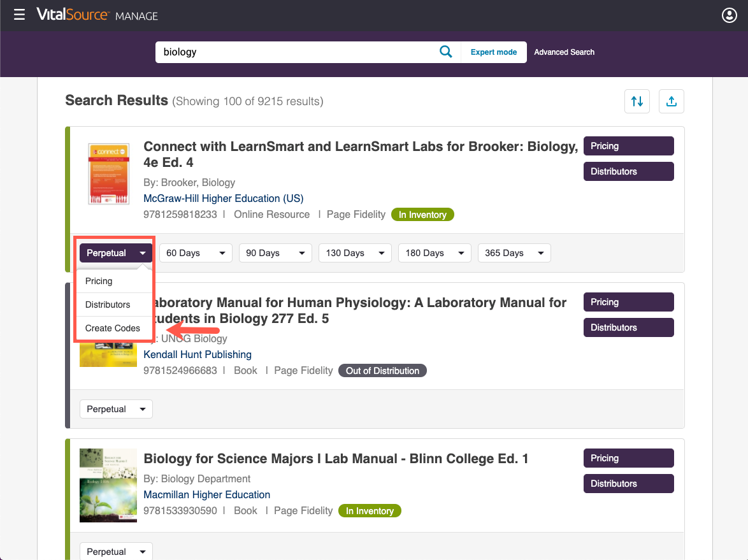The image size is (748, 560).
Task: Open Distributors for Laboratory Manual for Human Physiology
Action: click(x=628, y=327)
